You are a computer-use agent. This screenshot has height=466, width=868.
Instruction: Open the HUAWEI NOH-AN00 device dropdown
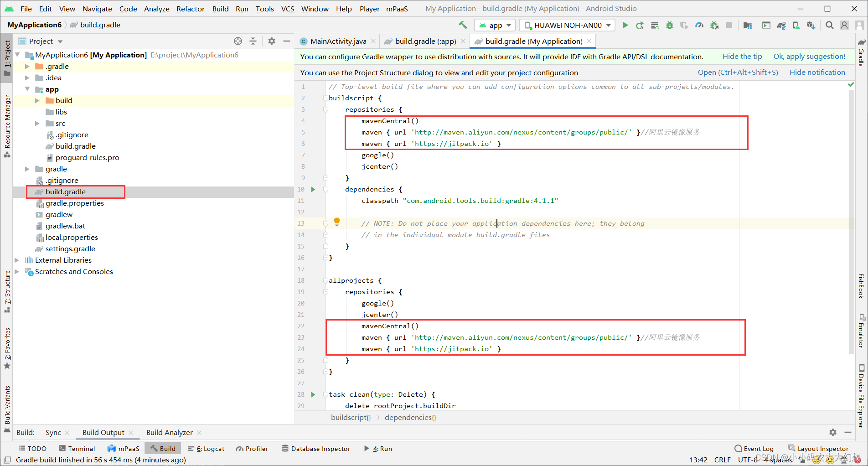tap(567, 25)
